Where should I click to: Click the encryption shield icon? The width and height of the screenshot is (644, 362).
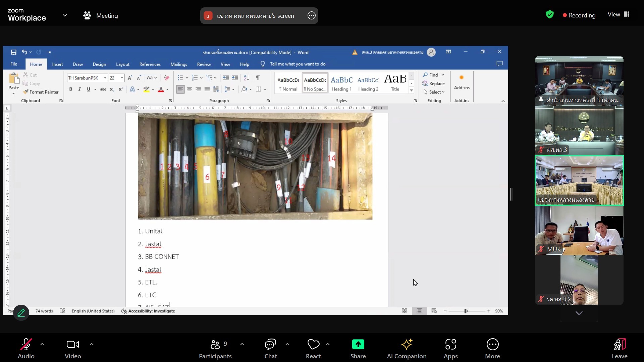pos(549,14)
